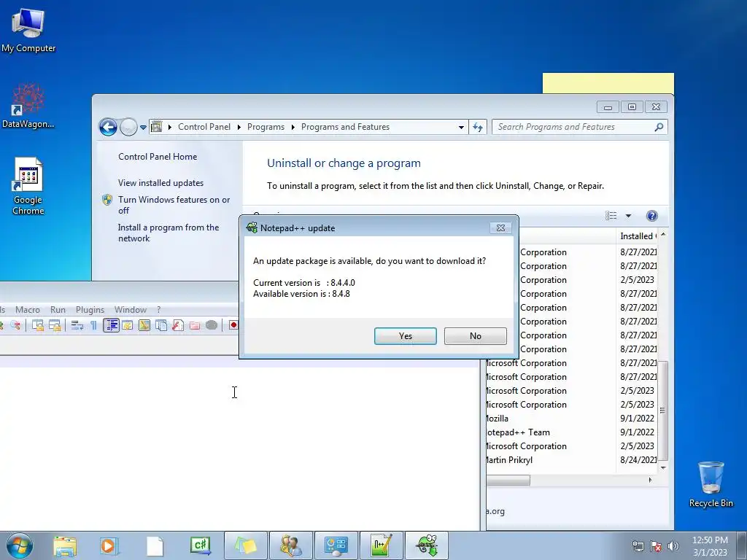Click the Zoom Out icon in Notepad++ toolbar
The height and width of the screenshot is (560, 747).
click(16, 325)
